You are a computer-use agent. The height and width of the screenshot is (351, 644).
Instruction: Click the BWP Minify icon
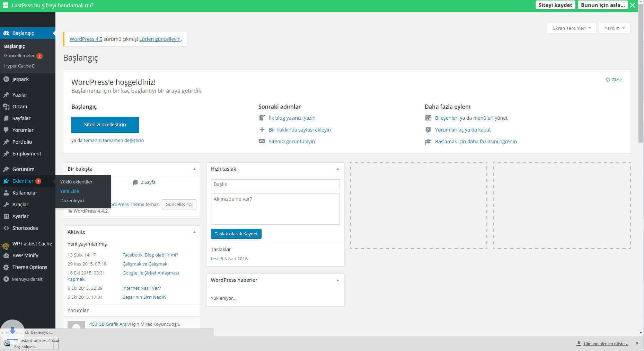point(6,255)
